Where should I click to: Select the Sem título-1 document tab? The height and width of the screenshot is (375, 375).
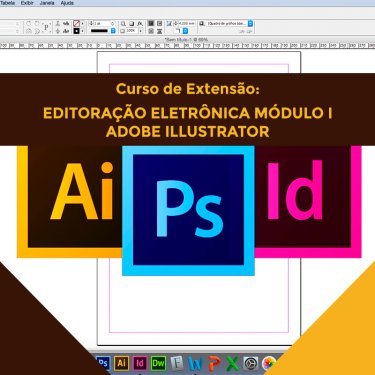tap(186, 39)
